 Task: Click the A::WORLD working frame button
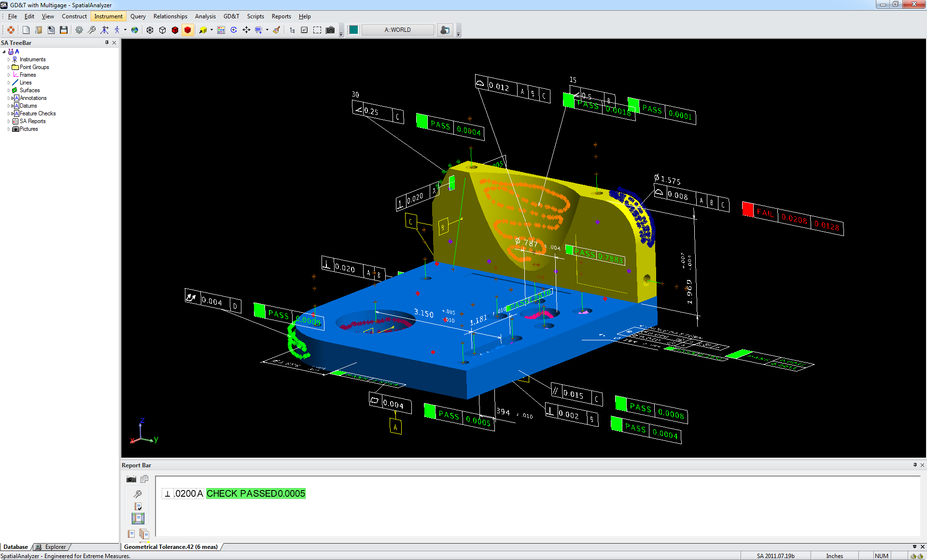[x=397, y=30]
